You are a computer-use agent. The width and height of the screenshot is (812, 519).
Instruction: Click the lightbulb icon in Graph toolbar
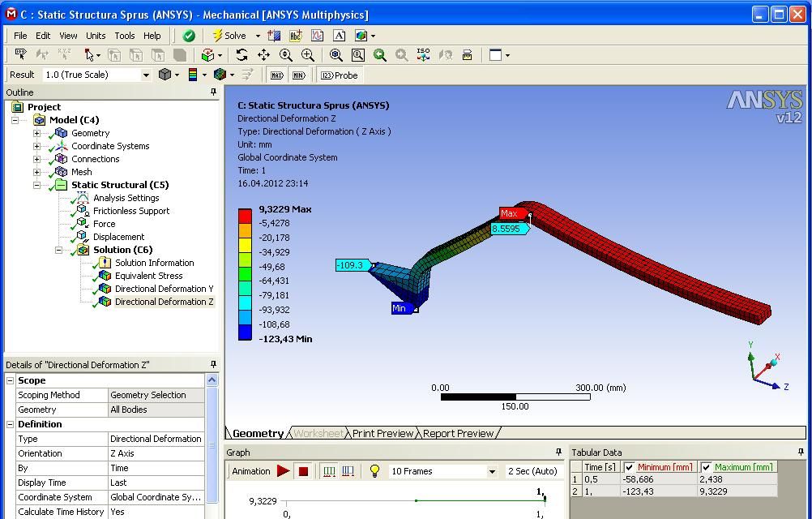click(374, 471)
